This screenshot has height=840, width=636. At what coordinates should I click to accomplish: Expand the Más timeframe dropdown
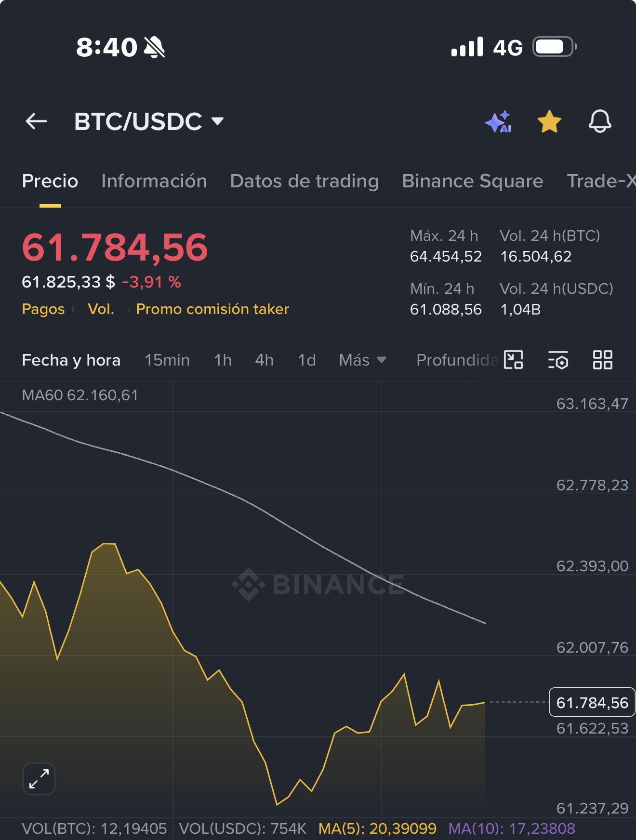pyautogui.click(x=362, y=360)
